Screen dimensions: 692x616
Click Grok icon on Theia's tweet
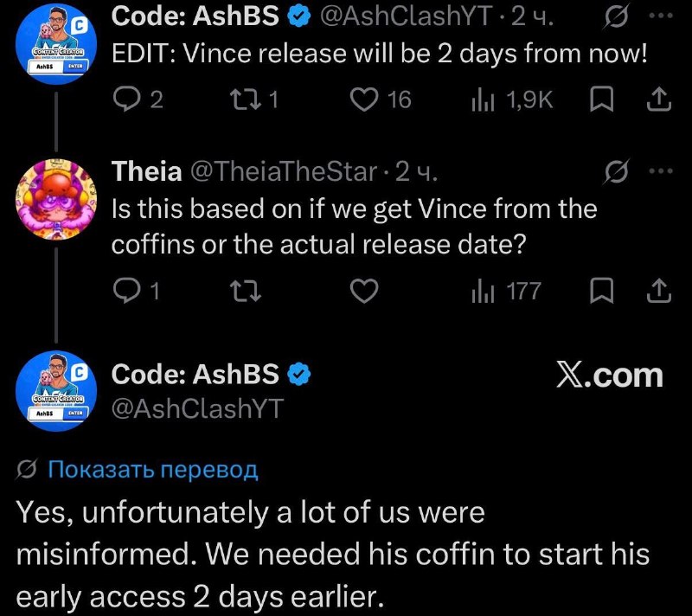616,170
